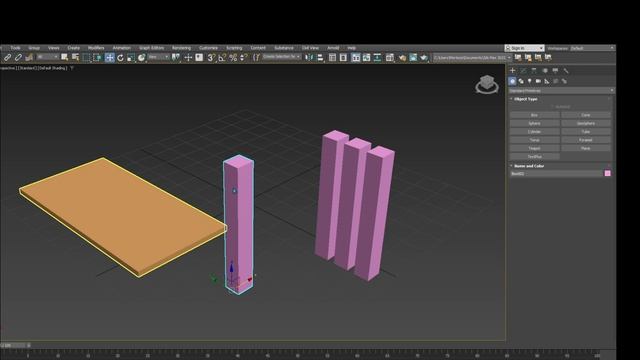The height and width of the screenshot is (360, 640).
Task: Click the Select and Manipulate icon
Action: point(188,58)
